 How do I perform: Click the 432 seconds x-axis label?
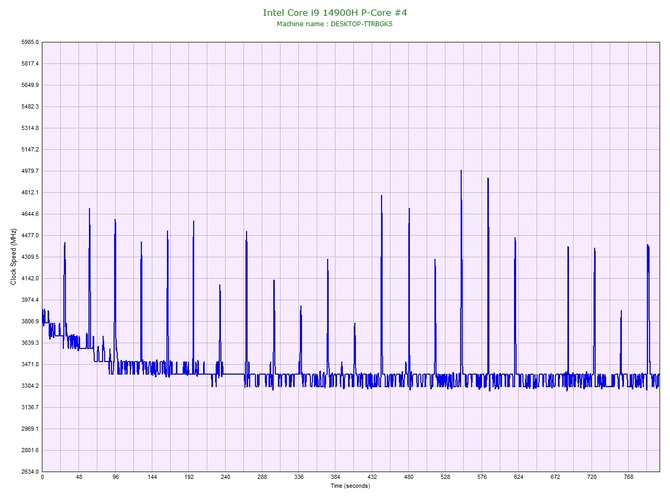tap(372, 477)
